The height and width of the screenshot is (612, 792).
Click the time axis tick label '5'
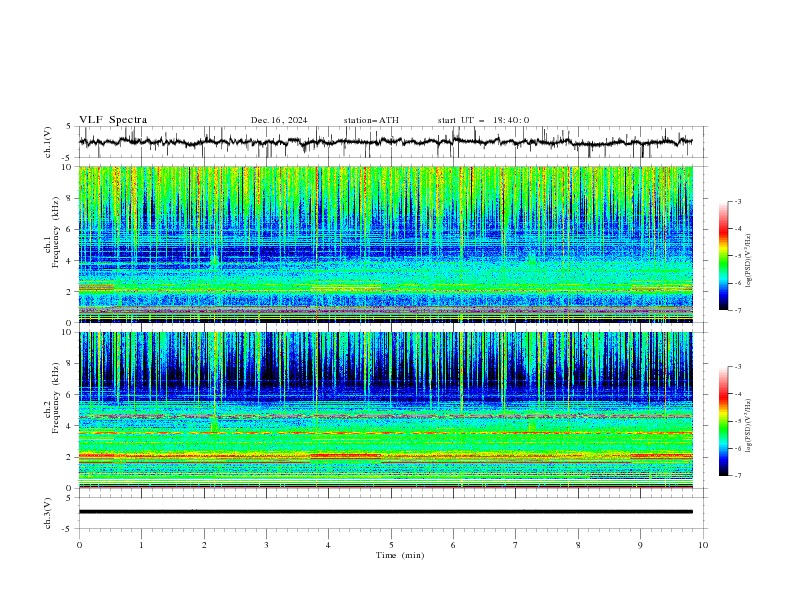[x=391, y=545]
